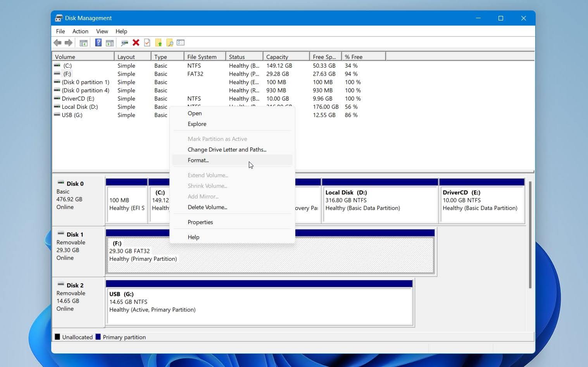Choose Explore from the context menu
588x367 pixels.
(232, 124)
